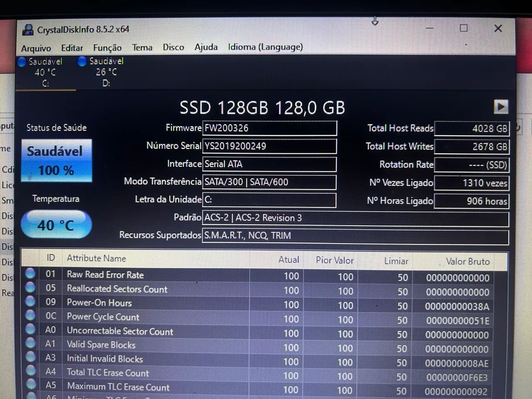
Task: Click the ID column header
Action: pyautogui.click(x=51, y=258)
